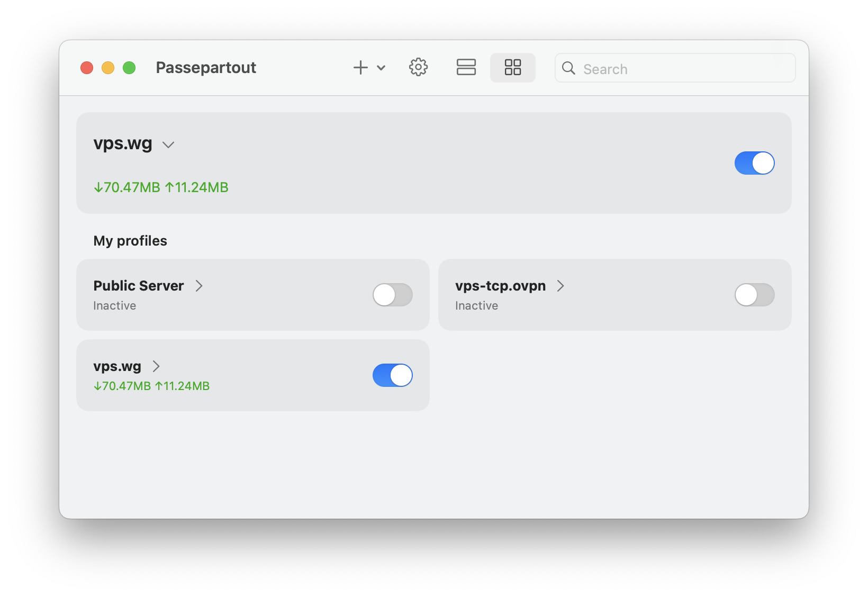This screenshot has width=868, height=597.
Task: Click the green full-screen window button
Action: coord(129,68)
